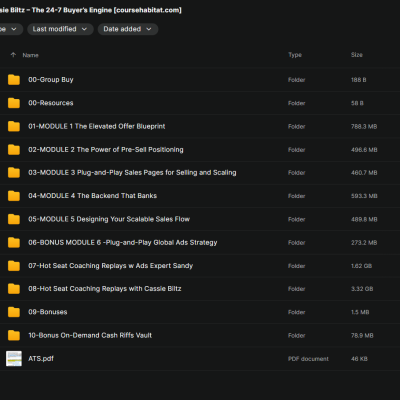
Task: Select 03-MODULE 3 Plug-and-Play Sales Pages name
Action: 132,173
